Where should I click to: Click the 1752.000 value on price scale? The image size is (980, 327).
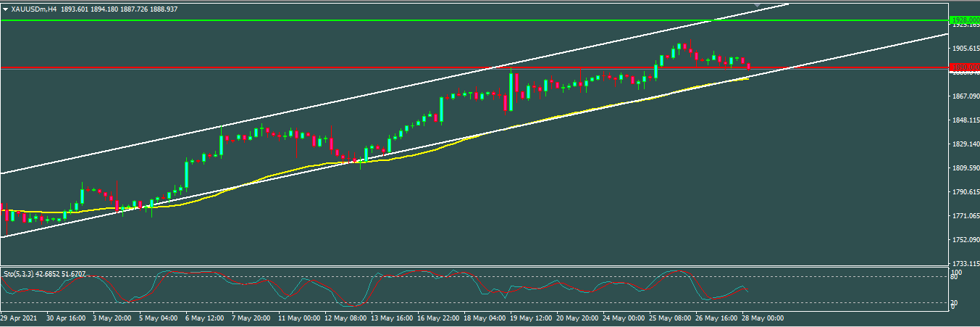(965, 239)
